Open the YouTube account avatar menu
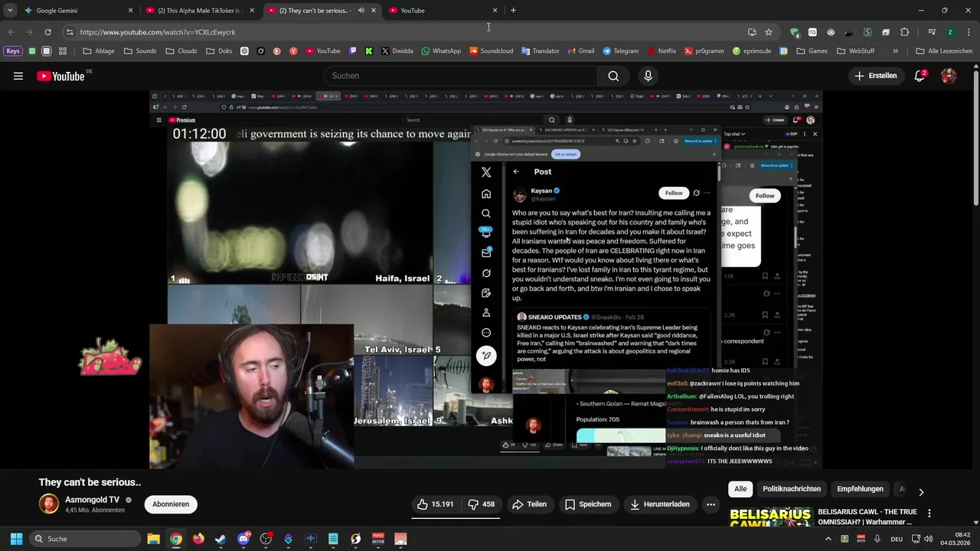The height and width of the screenshot is (551, 980). click(x=949, y=76)
